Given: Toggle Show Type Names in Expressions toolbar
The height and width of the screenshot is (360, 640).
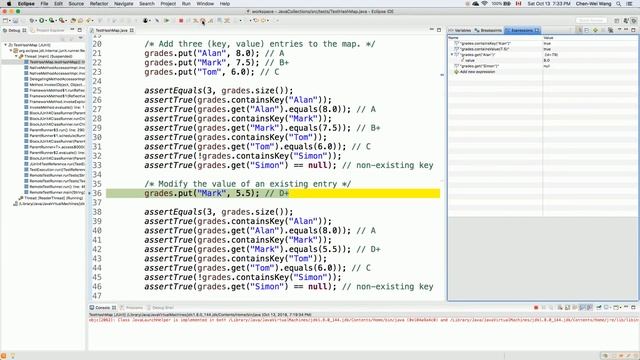Looking at the screenshot, I should (x=580, y=30).
